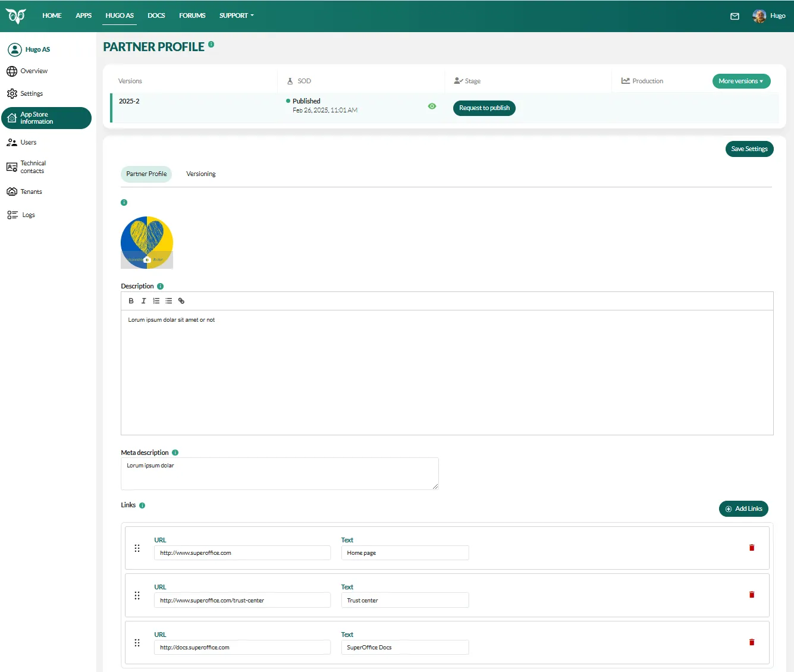Click the Bold formatting icon

pos(131,301)
